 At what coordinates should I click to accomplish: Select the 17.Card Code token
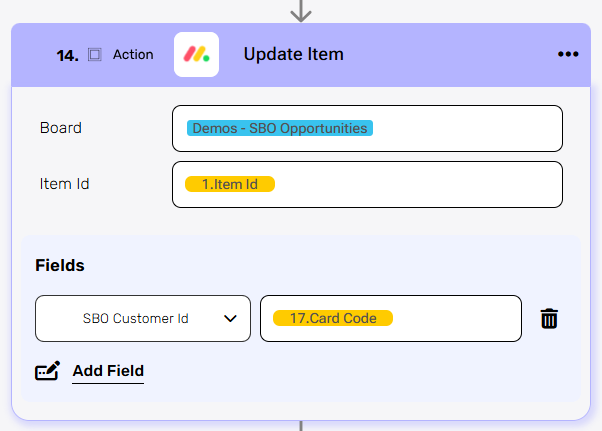point(333,318)
